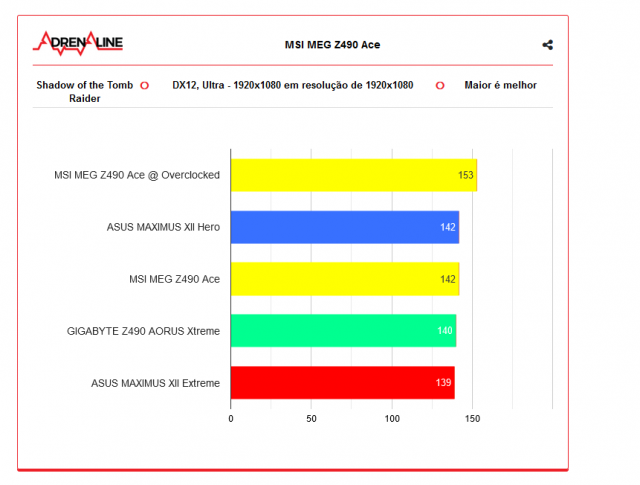Select the yellow MSI Ace Overclocked bar
640x485 pixels.
[x=354, y=175]
